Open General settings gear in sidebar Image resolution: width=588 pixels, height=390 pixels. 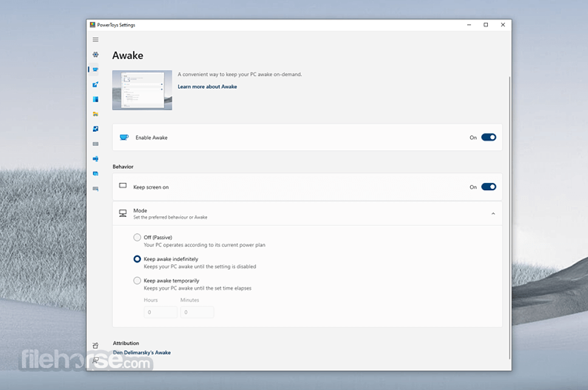tap(95, 55)
